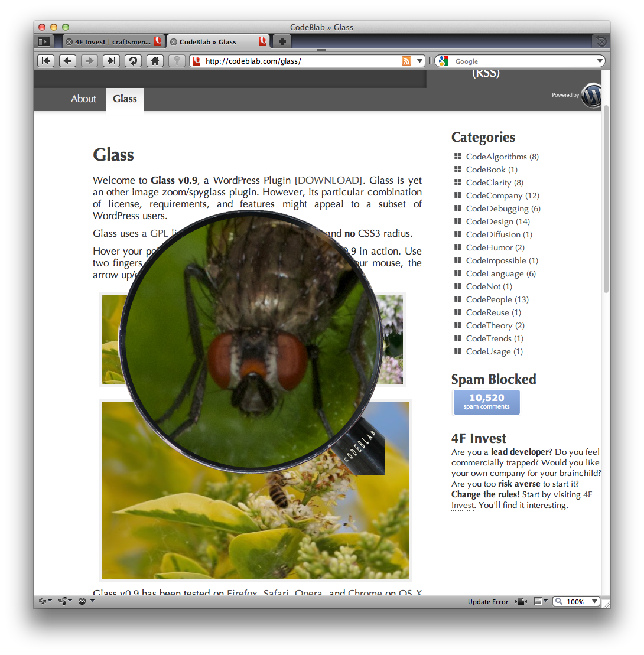Open the CodeBook category
644x655 pixels.
(486, 170)
